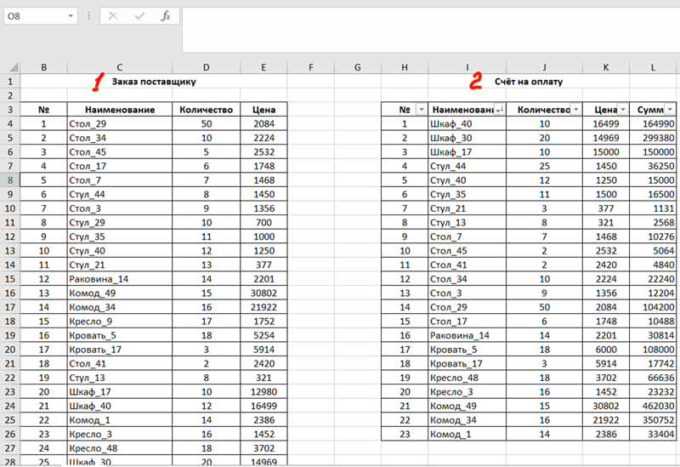Image resolution: width=680 pixels, height=467 pixels.
Task: Select column E header
Action: pyautogui.click(x=264, y=68)
